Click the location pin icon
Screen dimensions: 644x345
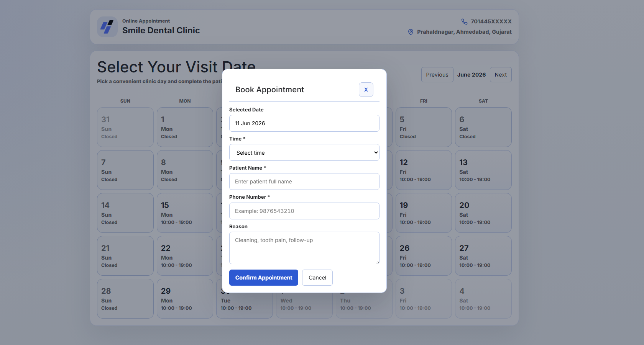tap(411, 32)
